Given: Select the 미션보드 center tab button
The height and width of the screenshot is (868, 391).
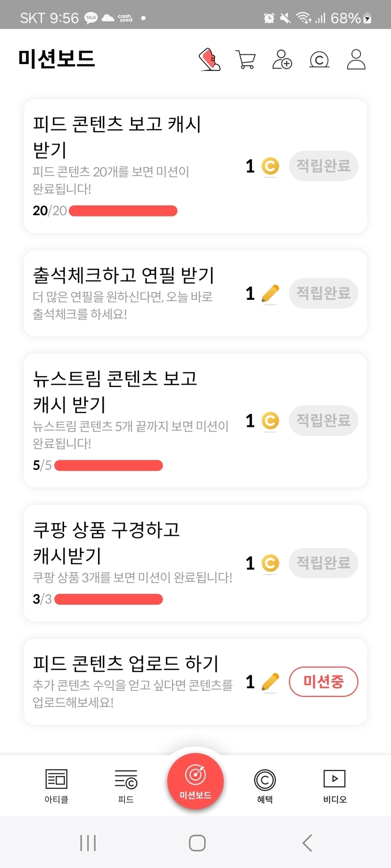Looking at the screenshot, I should [x=195, y=781].
